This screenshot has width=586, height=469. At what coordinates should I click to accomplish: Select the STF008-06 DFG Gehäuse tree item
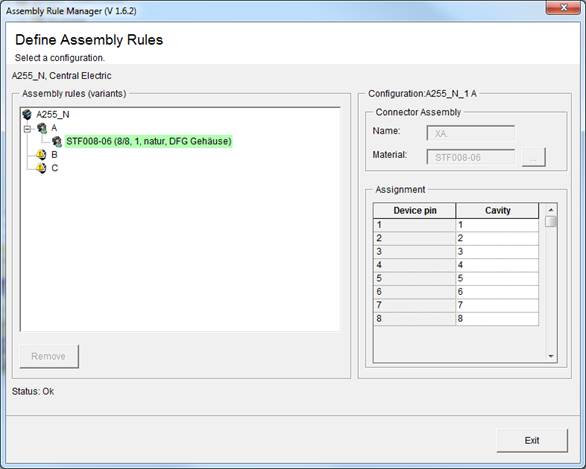(149, 141)
